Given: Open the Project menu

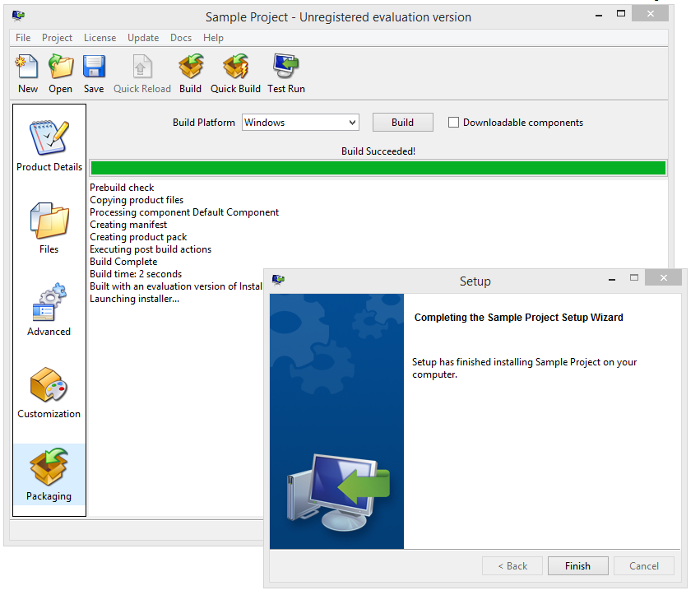Looking at the screenshot, I should 57,38.
